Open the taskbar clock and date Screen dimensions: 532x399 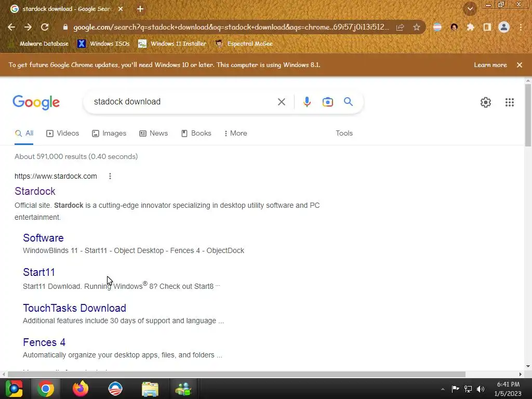508,389
